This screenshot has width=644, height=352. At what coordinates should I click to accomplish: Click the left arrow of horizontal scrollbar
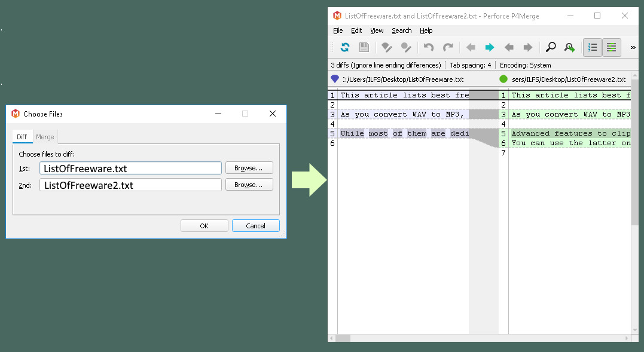click(332, 338)
